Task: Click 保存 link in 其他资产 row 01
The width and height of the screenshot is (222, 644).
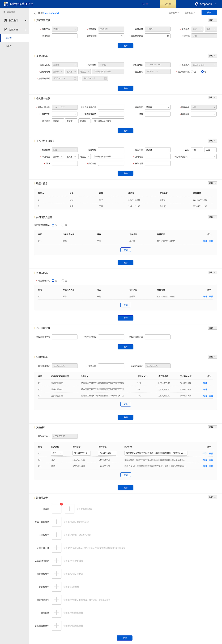Action: click(205, 454)
